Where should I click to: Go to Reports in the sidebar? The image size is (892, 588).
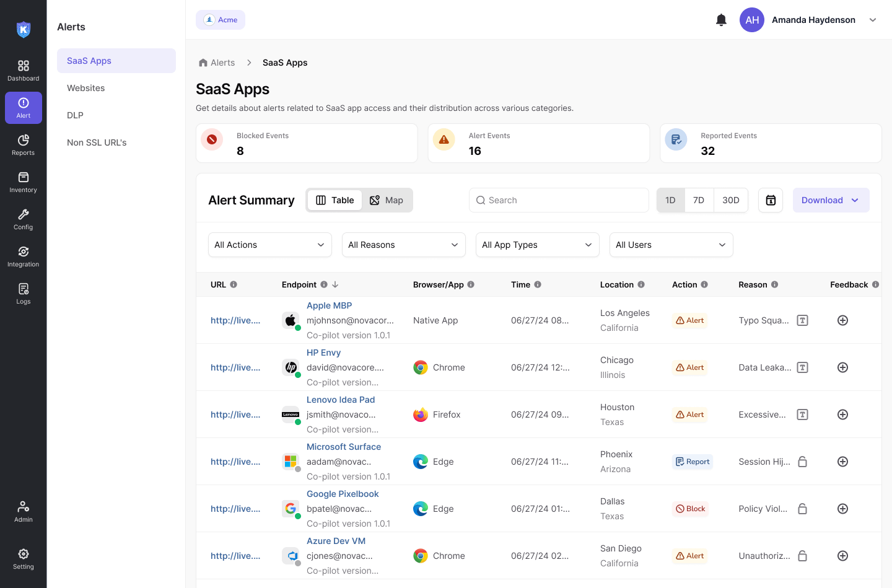coord(24,145)
